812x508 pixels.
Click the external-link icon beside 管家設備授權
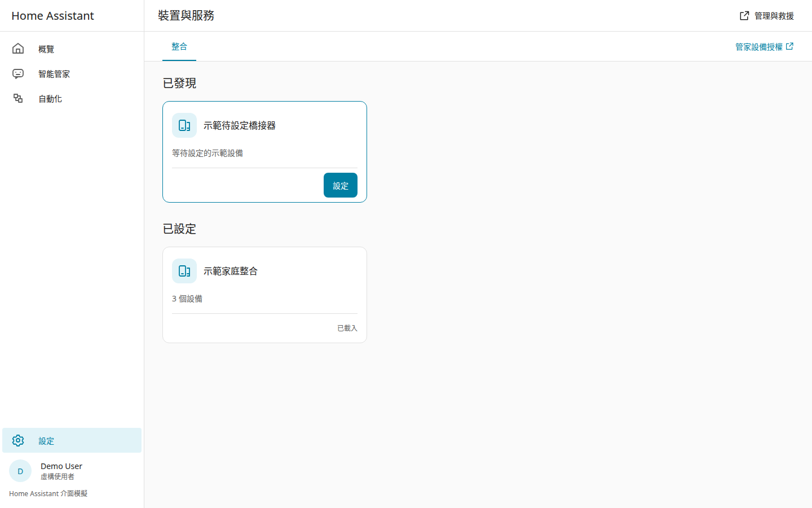pos(789,46)
